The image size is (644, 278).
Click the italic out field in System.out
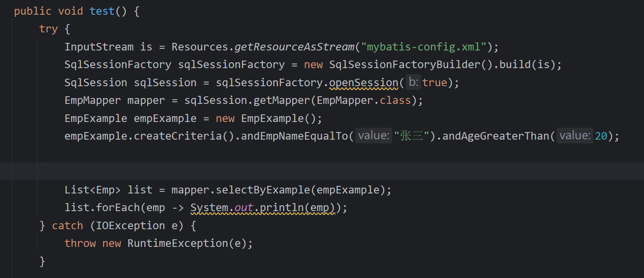click(244, 208)
